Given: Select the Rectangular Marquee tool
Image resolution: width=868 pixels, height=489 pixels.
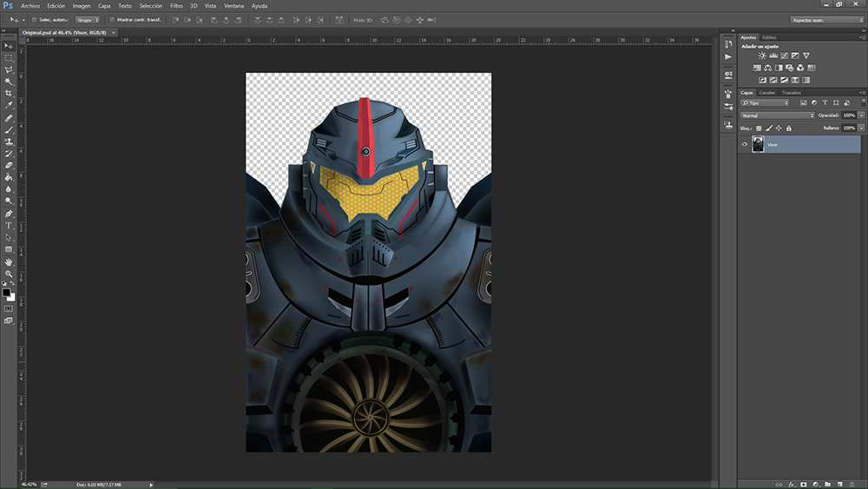Looking at the screenshot, I should [9, 57].
